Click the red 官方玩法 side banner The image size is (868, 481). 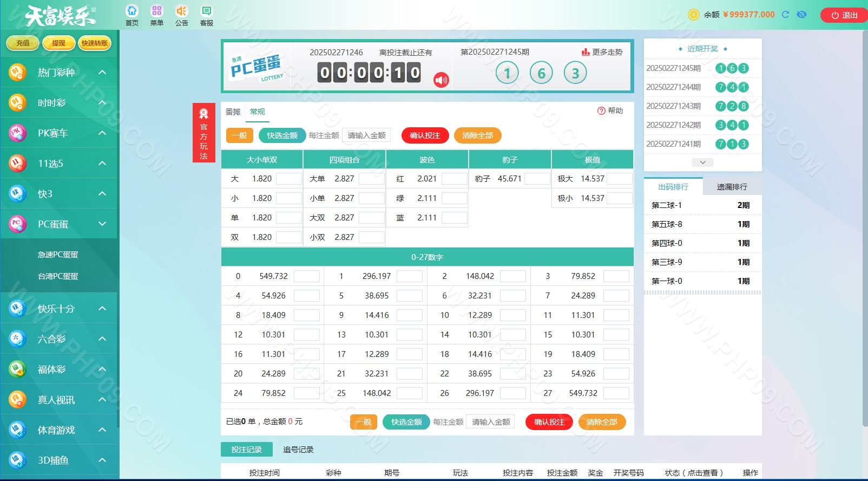click(x=203, y=133)
